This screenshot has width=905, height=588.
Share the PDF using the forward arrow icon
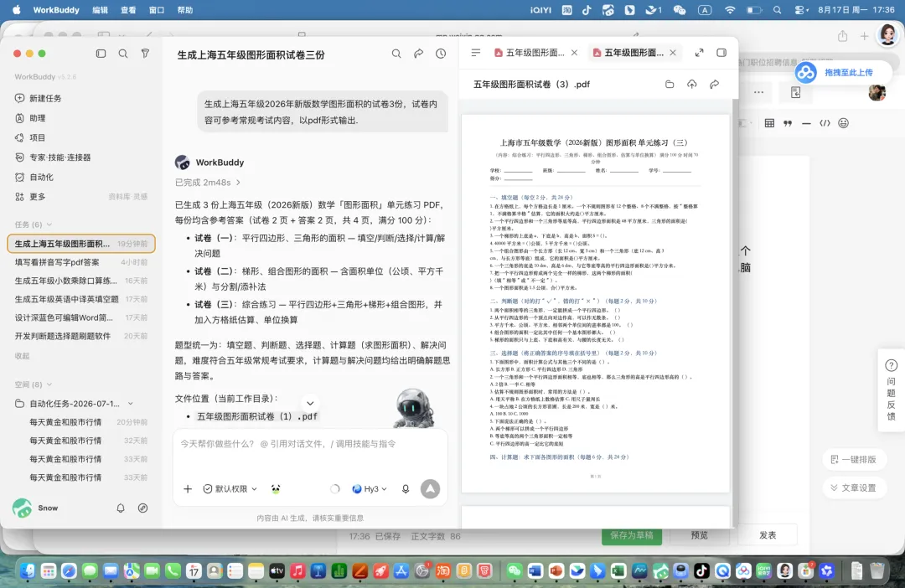click(x=715, y=85)
